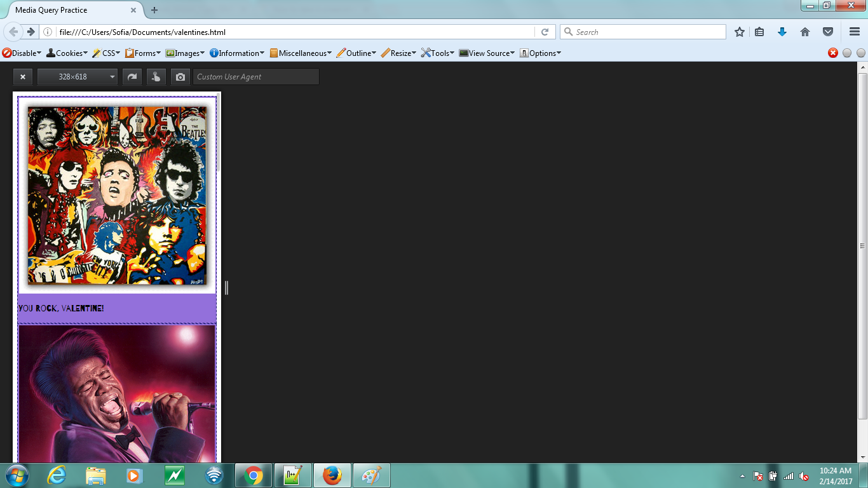Open the clock showing 10:24 AM

pyautogui.click(x=836, y=476)
